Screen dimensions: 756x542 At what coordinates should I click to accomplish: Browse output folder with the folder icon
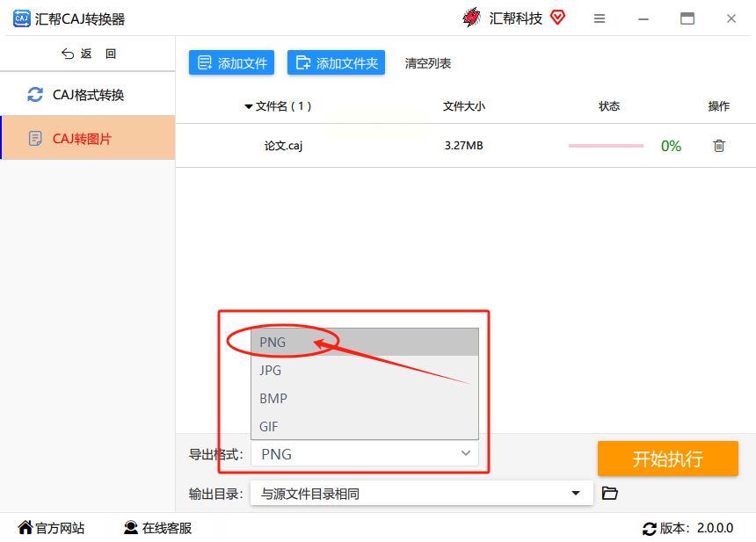610,493
